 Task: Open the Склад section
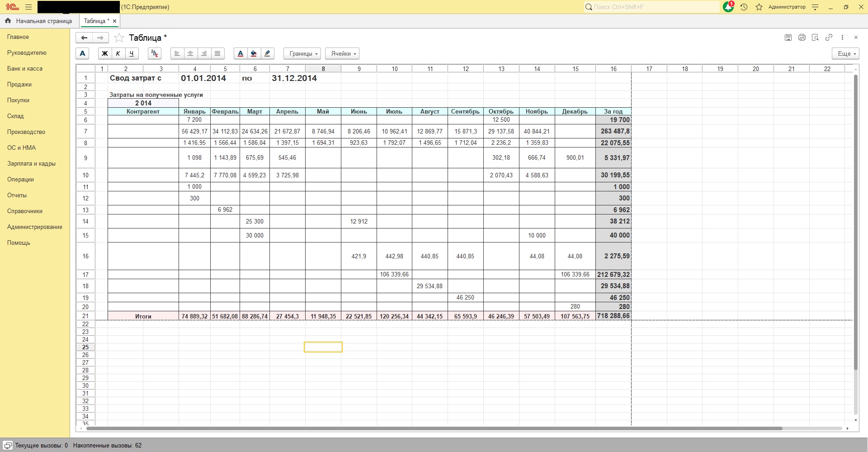tap(15, 116)
